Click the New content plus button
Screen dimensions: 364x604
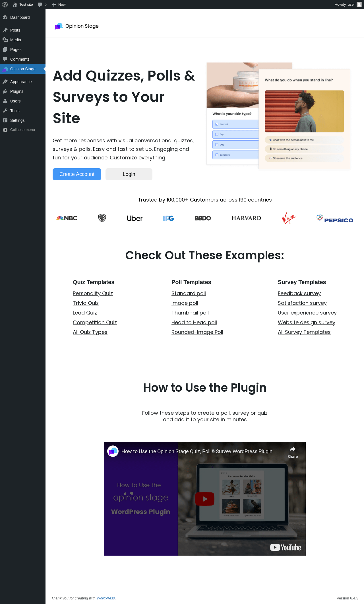click(x=59, y=5)
